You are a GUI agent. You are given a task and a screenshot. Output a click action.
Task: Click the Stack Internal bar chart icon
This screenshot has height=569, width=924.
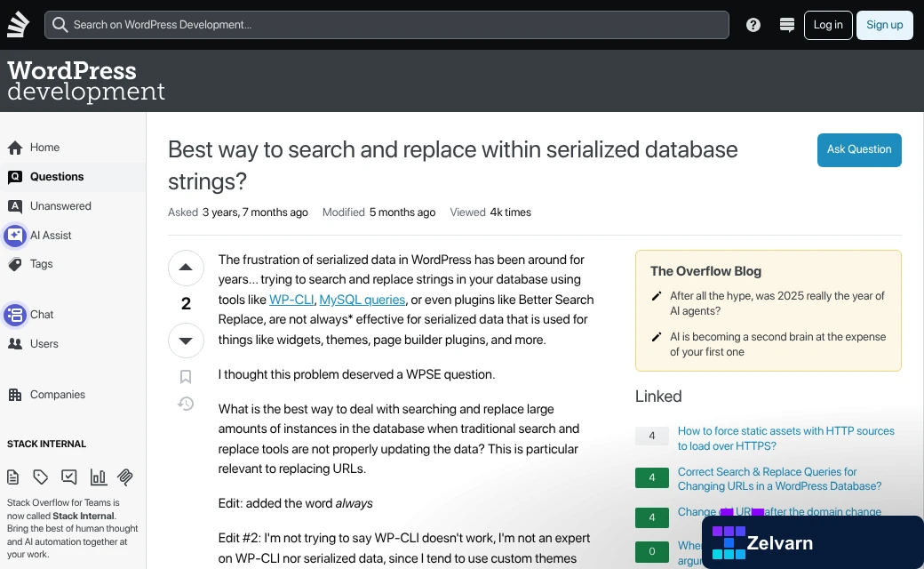[98, 477]
